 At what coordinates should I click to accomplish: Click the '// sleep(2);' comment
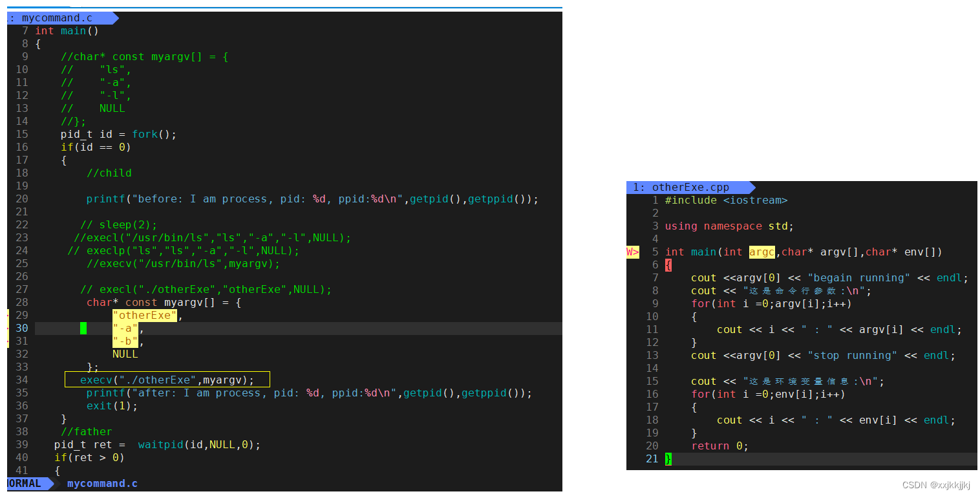coord(118,224)
